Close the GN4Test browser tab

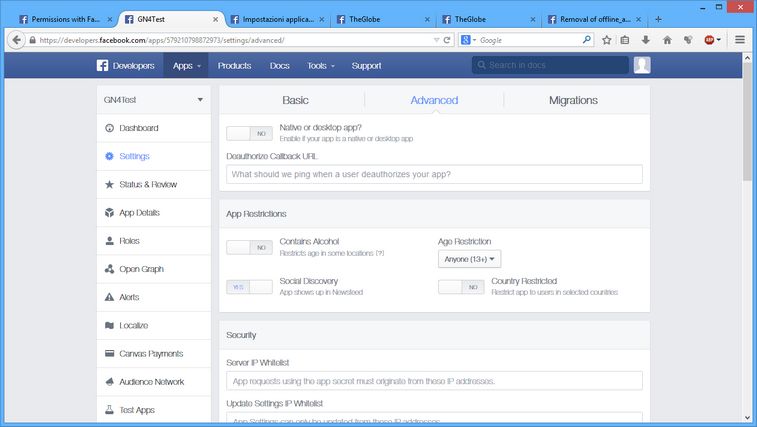[215, 19]
